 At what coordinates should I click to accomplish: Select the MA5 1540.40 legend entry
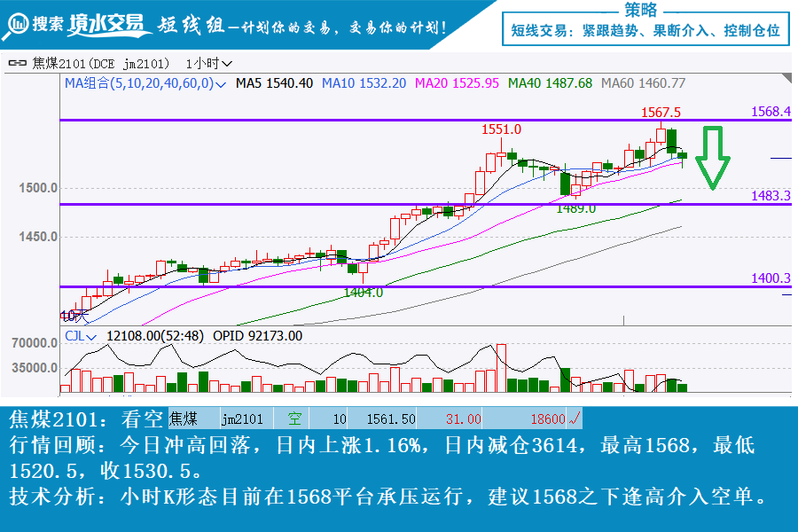pyautogui.click(x=273, y=83)
